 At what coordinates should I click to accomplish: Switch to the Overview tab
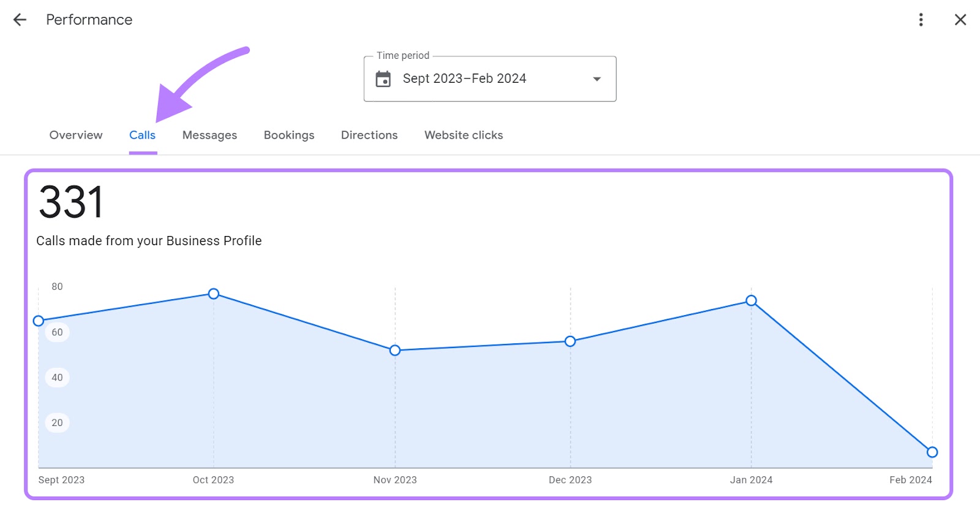point(76,135)
